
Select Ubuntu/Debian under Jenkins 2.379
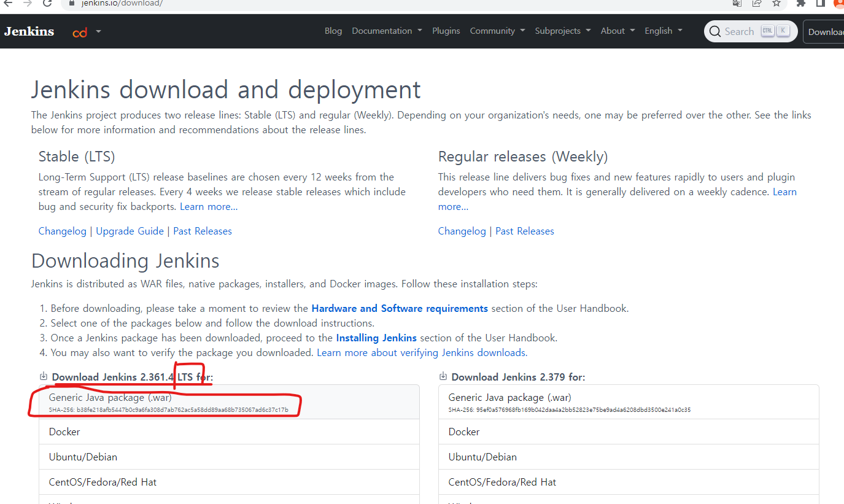tap(629, 457)
